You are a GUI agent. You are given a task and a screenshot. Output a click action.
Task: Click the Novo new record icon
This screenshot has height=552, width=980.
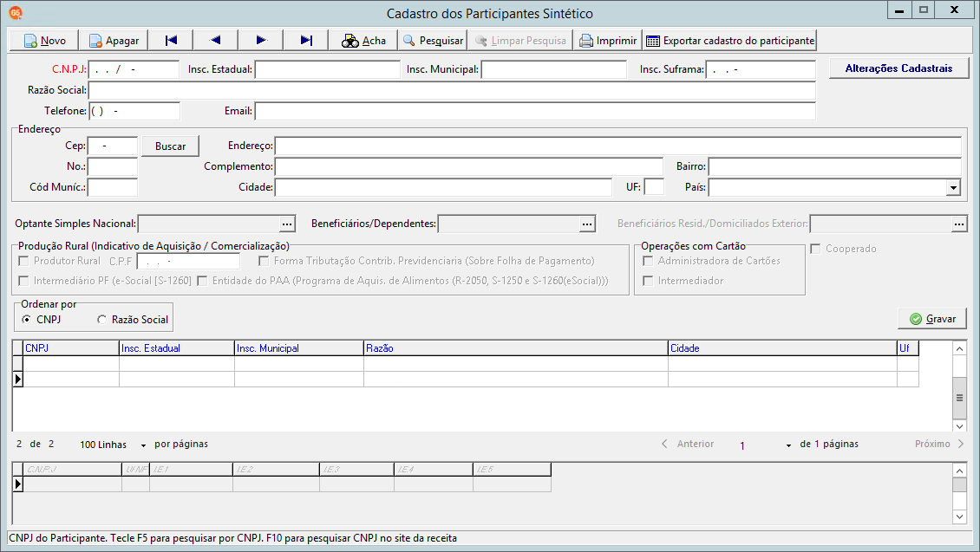[x=30, y=41]
